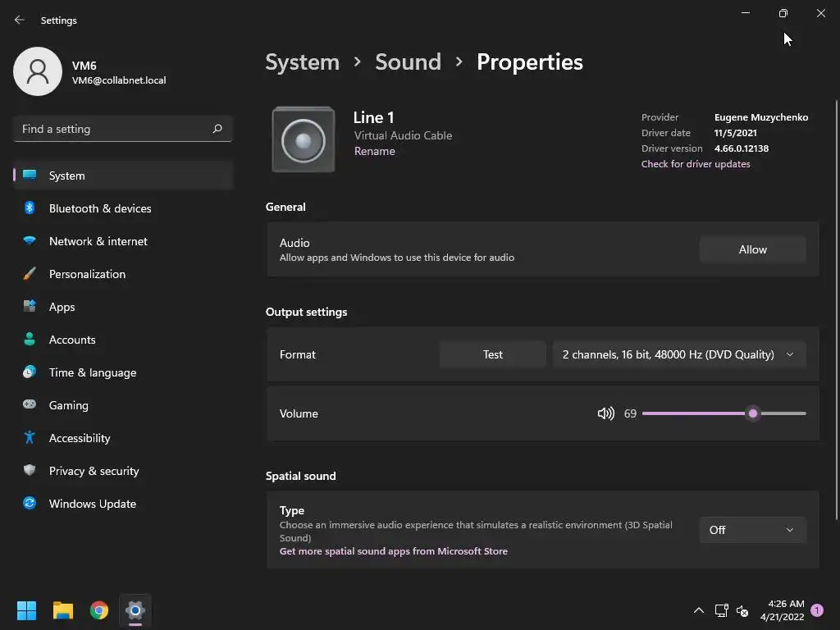This screenshot has width=840, height=630.
Task: Open the Windows Start menu
Action: coord(27,610)
